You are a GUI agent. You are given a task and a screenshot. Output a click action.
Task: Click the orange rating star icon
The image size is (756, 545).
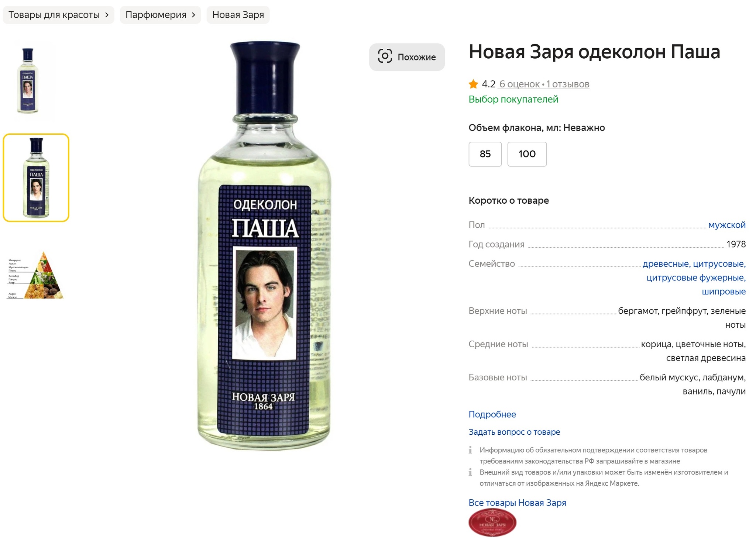[x=473, y=84]
